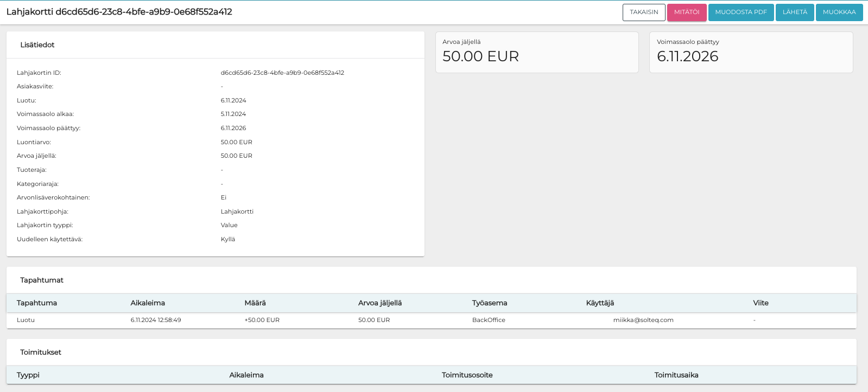This screenshot has height=392, width=868.
Task: Select the Luotu event row
Action: [x=26, y=320]
